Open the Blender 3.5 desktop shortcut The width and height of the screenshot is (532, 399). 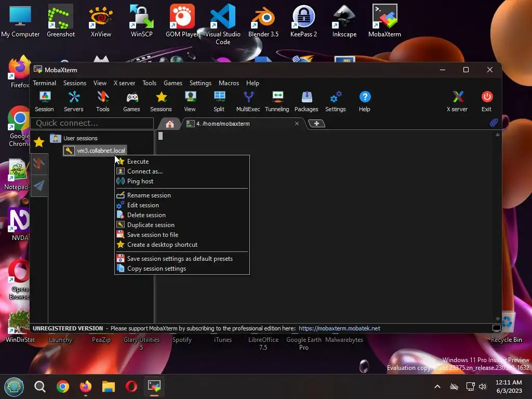click(x=263, y=21)
